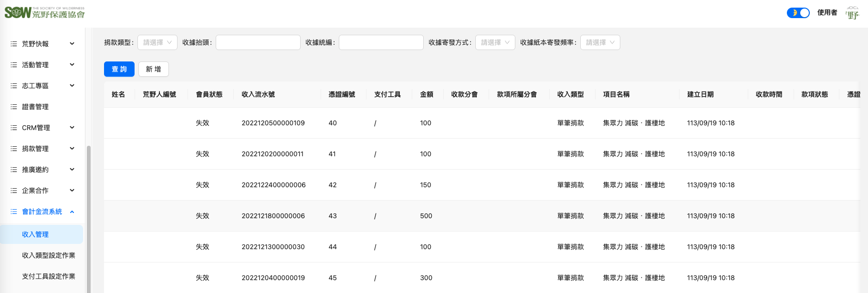Click the 新增 button

point(153,69)
